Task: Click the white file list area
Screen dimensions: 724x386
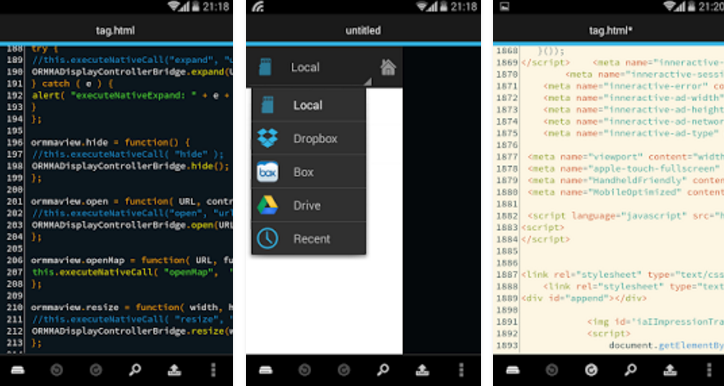Action: coord(324,304)
